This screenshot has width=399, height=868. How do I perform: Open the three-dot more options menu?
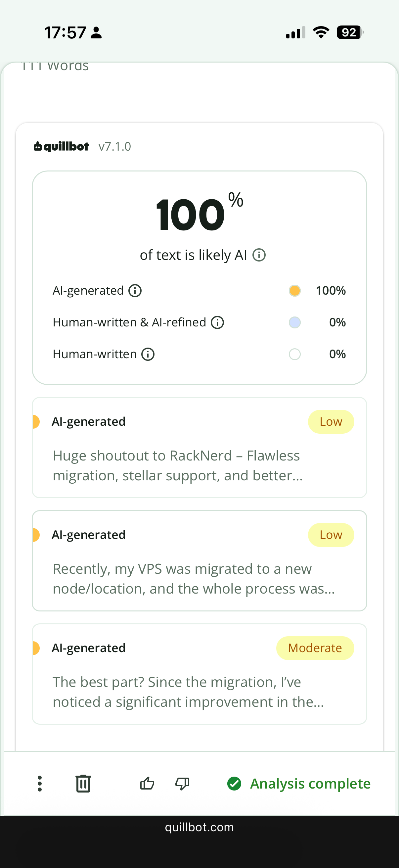coord(40,784)
